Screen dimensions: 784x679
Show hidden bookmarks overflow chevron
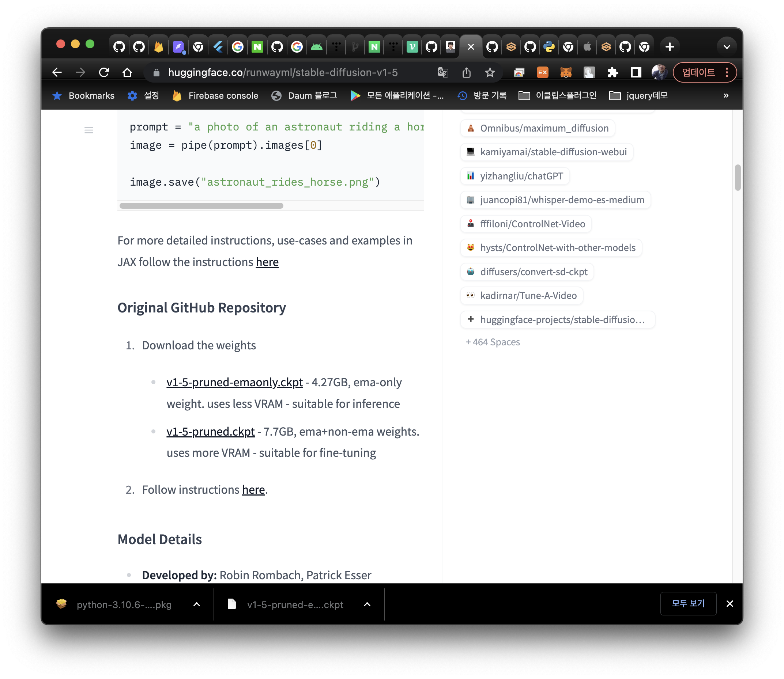[x=725, y=95]
